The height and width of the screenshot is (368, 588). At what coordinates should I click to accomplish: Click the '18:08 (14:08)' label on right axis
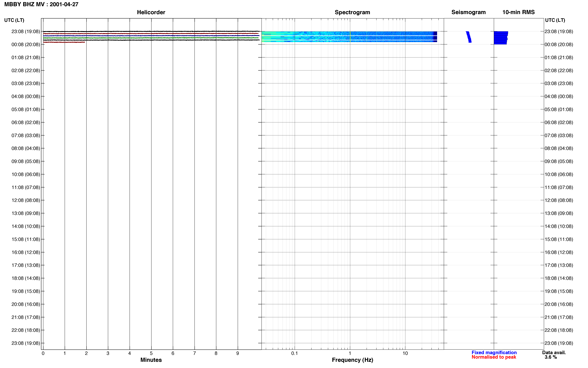point(559,278)
